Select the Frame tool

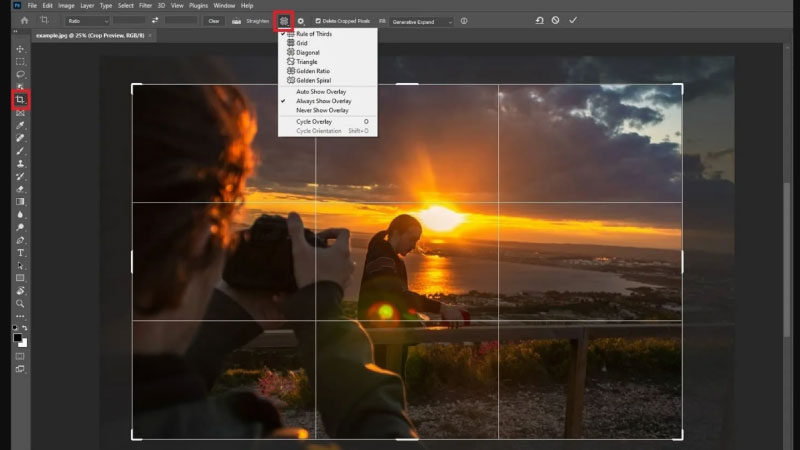pyautogui.click(x=20, y=113)
